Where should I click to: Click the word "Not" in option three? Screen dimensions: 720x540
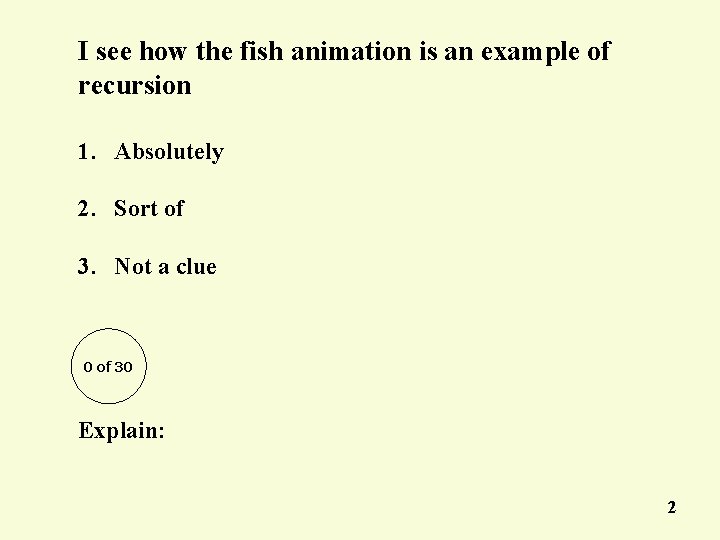pos(133,266)
